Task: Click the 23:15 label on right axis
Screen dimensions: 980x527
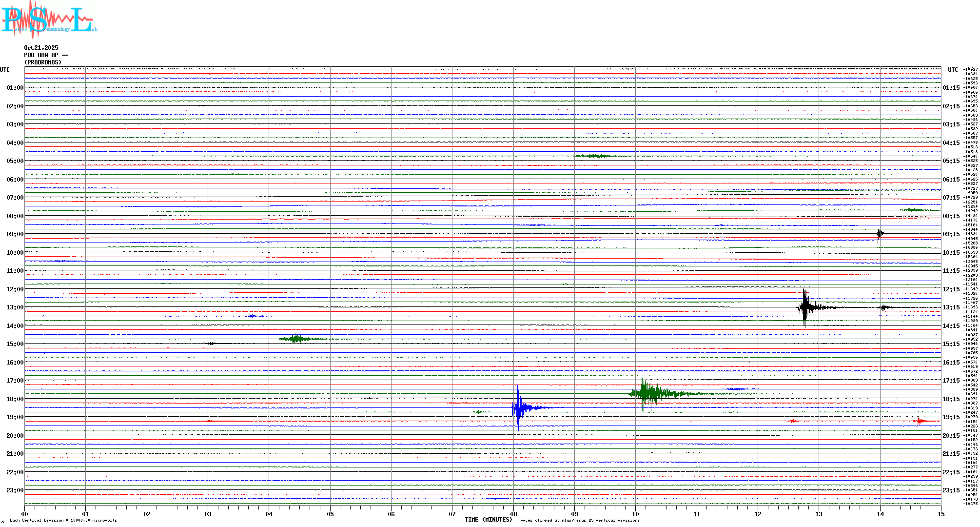Action: click(951, 490)
